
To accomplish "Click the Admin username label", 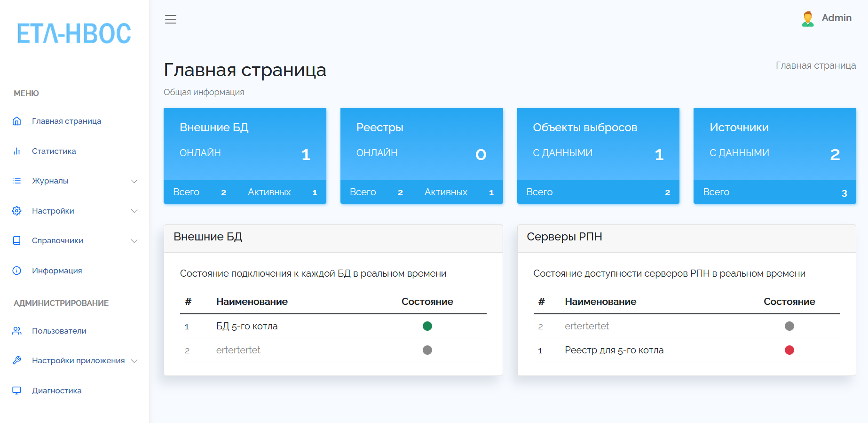I will coord(836,18).
